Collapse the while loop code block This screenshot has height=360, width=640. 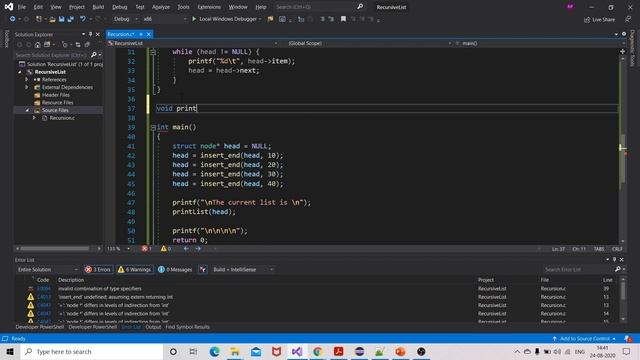click(153, 52)
